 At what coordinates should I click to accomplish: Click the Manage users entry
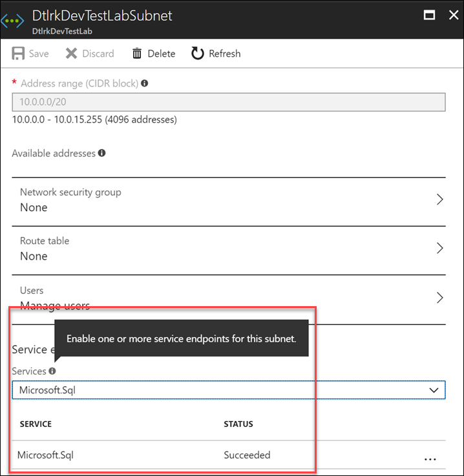click(55, 305)
